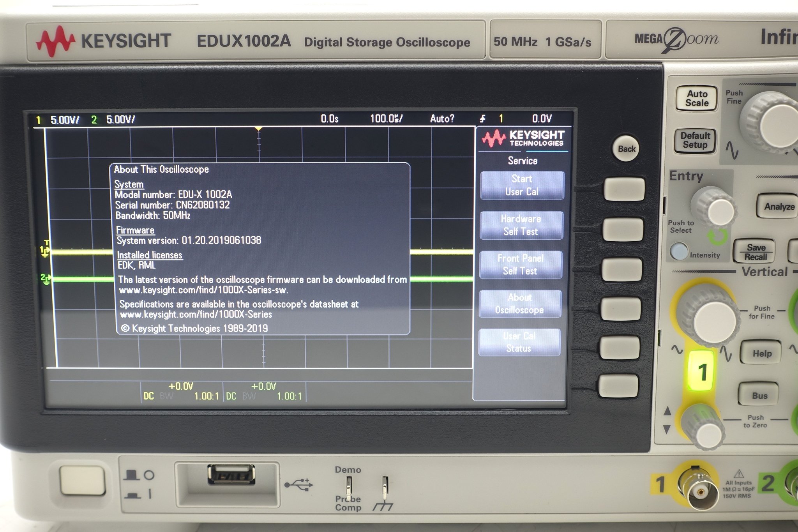Tap the 0.0V trigger level readout

542,118
